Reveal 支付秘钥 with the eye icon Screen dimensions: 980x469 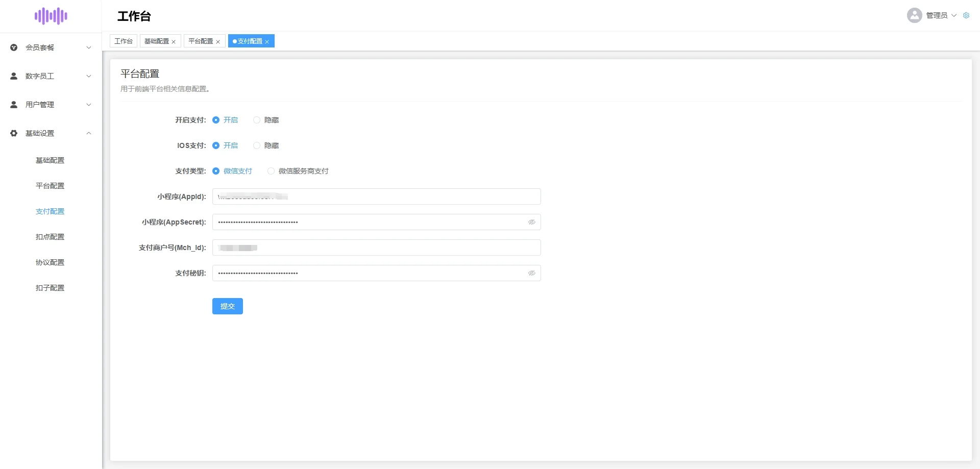[531, 273]
